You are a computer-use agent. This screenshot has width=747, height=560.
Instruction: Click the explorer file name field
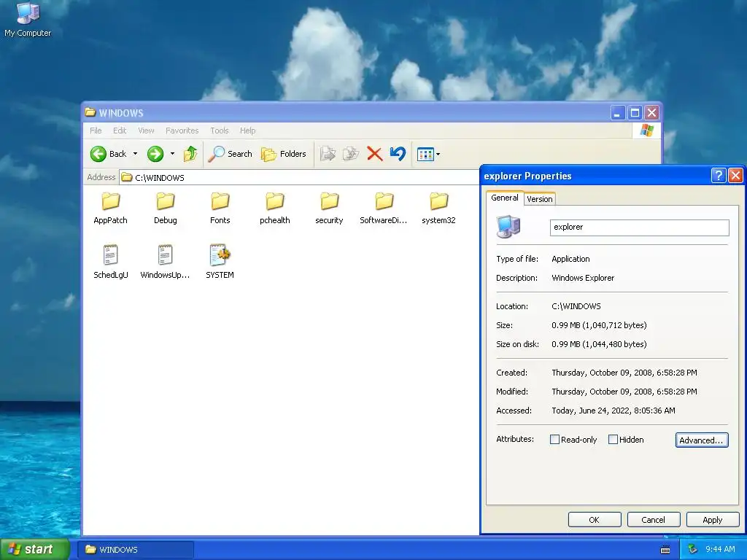pos(639,227)
